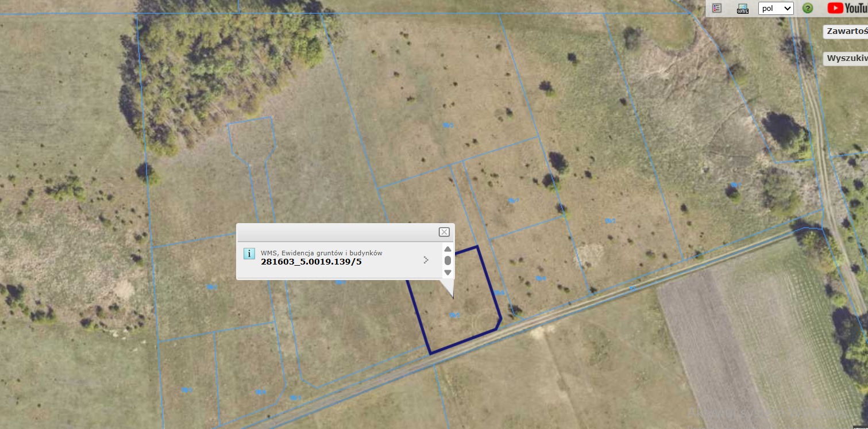The image size is (868, 429).
Task: Open the Zawartość panel tab
Action: [846, 32]
